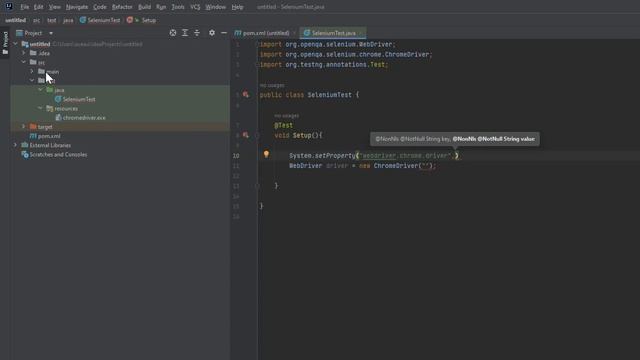Viewport: 640px width, 360px height.
Task: Select the .idea folder row
Action: tap(120, 53)
